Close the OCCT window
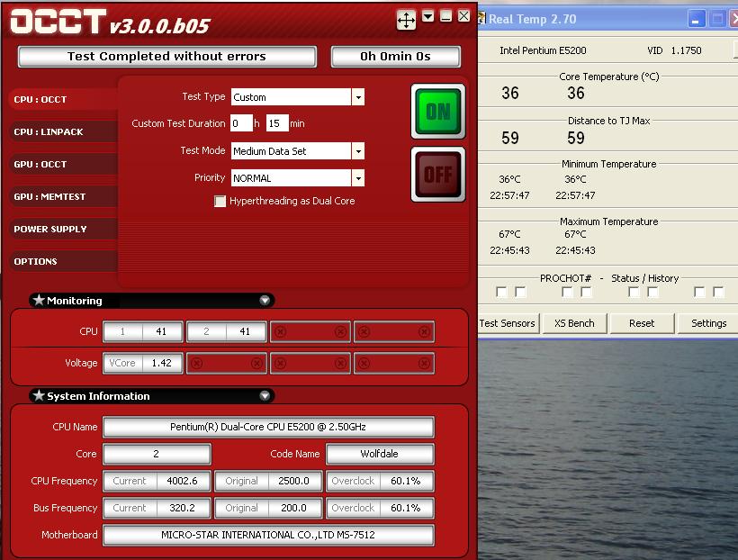The image size is (738, 560). tap(463, 16)
